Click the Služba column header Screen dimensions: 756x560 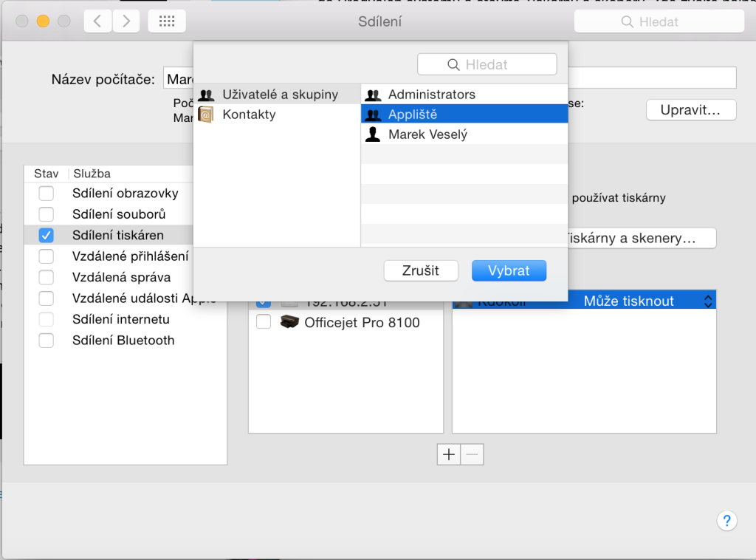click(x=92, y=174)
